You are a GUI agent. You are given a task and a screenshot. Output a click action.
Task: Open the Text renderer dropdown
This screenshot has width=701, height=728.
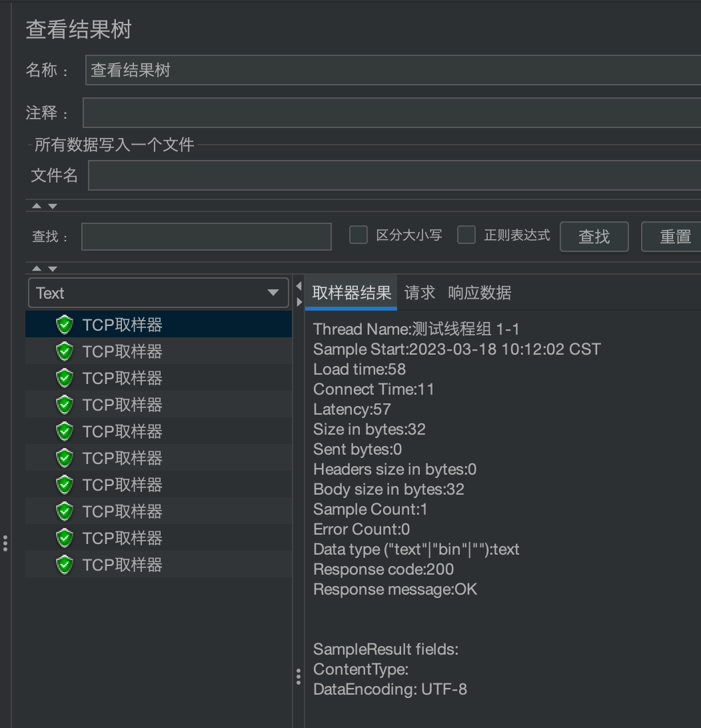(x=158, y=293)
